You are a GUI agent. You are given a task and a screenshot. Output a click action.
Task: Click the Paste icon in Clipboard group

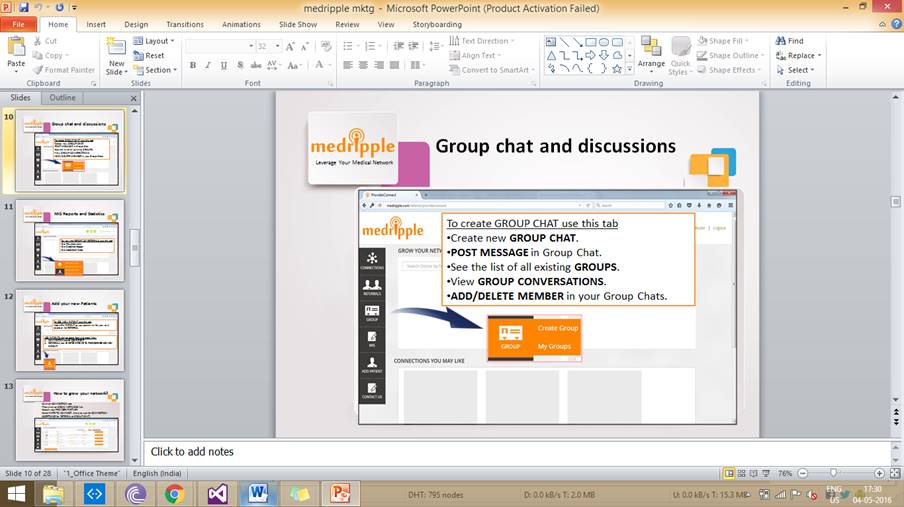(x=16, y=48)
